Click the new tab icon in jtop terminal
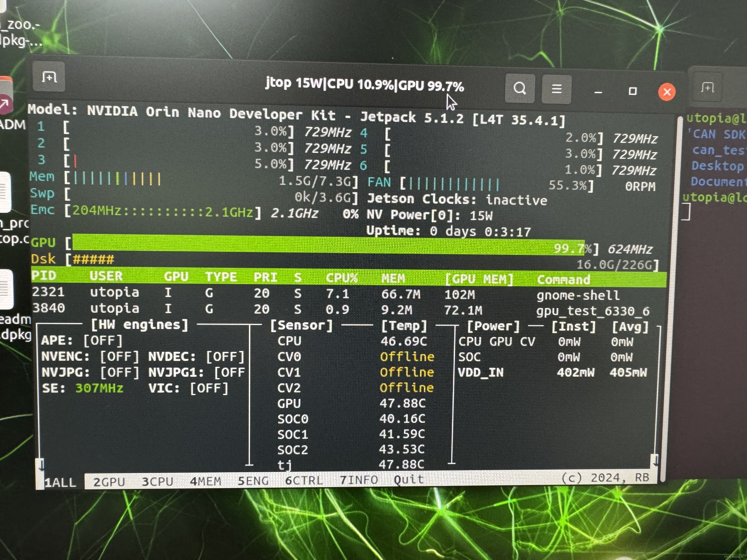Image resolution: width=747 pixels, height=560 pixels. coord(49,77)
